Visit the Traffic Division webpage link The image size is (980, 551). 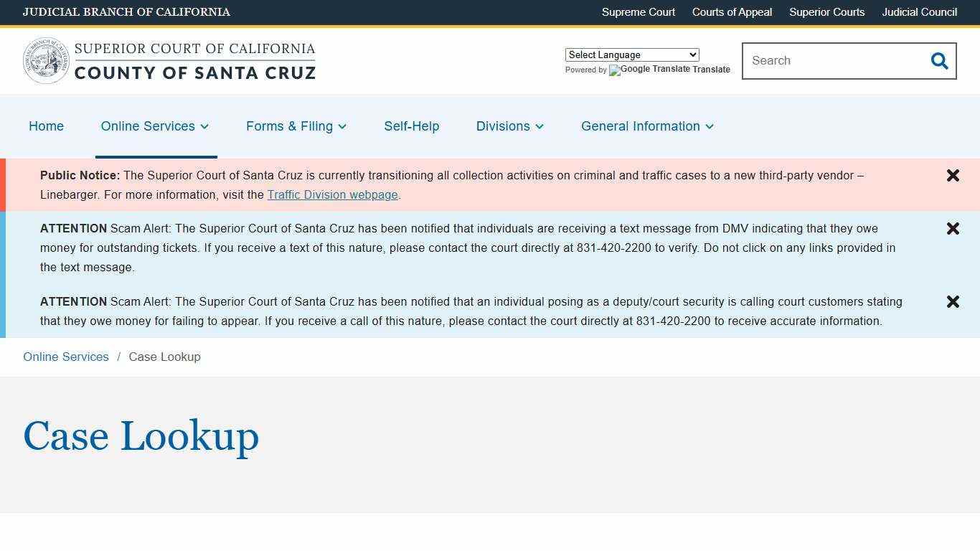coord(332,194)
